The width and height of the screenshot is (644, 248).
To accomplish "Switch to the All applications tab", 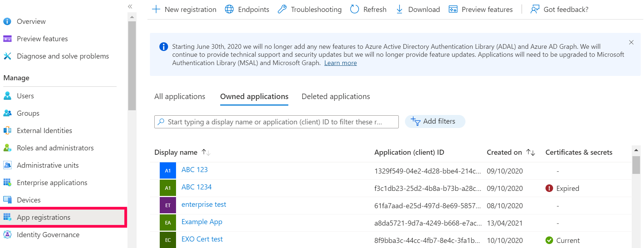I will click(x=180, y=97).
